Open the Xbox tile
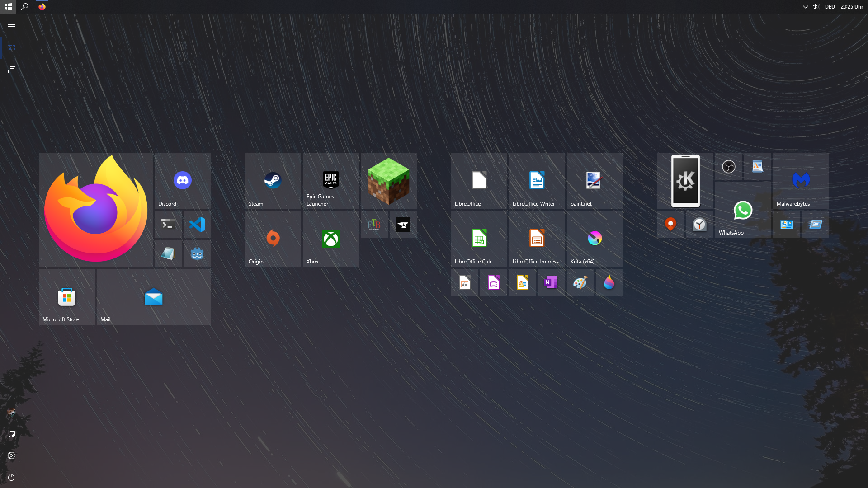 tap(331, 239)
